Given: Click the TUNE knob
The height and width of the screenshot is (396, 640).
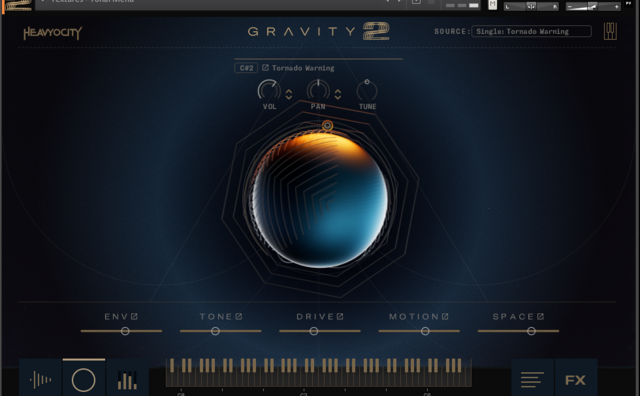Looking at the screenshot, I should (367, 90).
